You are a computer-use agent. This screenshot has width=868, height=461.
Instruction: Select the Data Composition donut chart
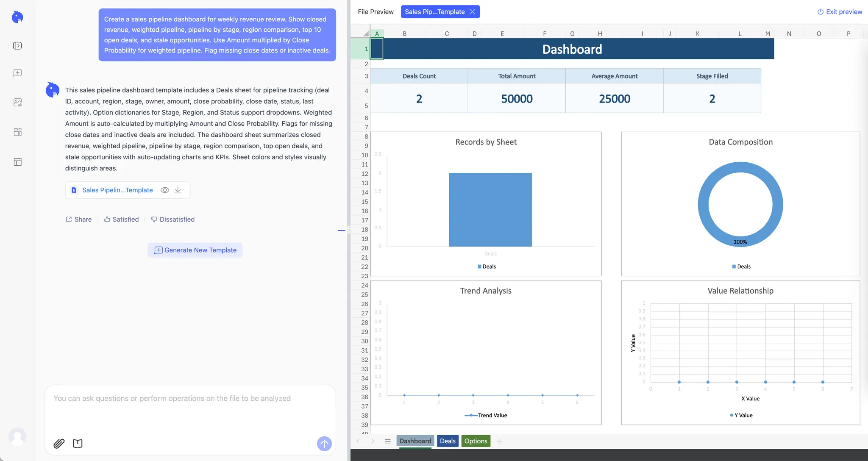click(740, 204)
